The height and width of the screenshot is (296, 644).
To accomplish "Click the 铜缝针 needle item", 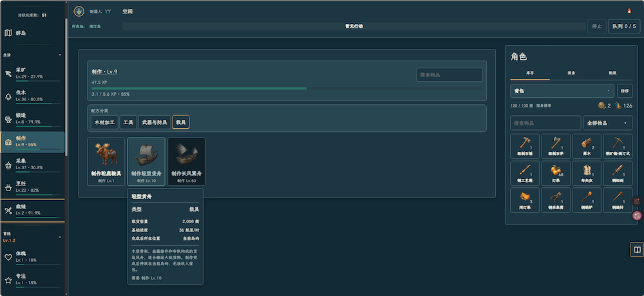I will click(x=618, y=200).
